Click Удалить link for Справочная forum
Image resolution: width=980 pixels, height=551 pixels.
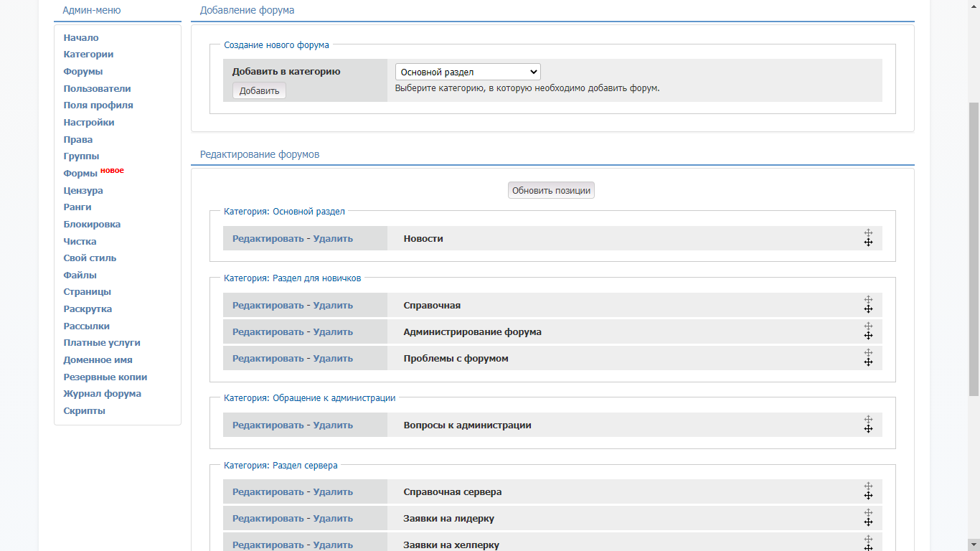tap(333, 306)
